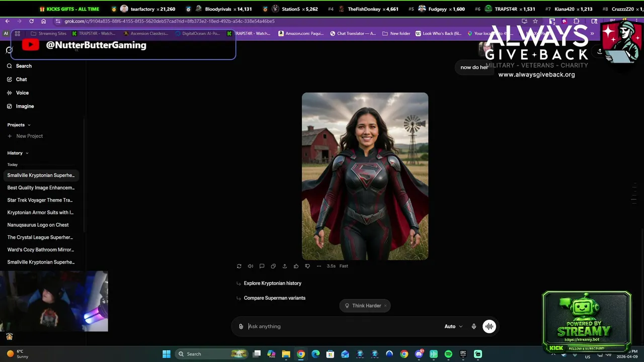Open The Crystal League Superher... chat
Image resolution: width=644 pixels, height=362 pixels.
[x=41, y=237]
